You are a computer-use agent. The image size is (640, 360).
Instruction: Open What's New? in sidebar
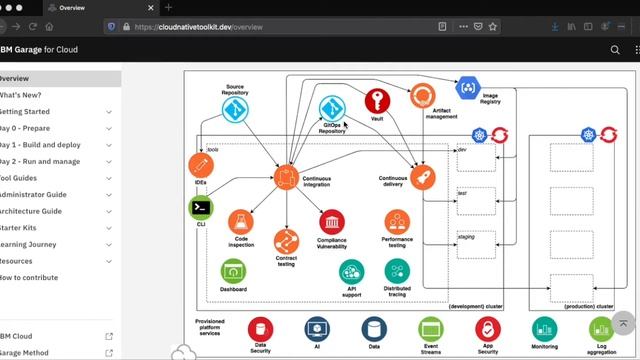[x=20, y=95]
